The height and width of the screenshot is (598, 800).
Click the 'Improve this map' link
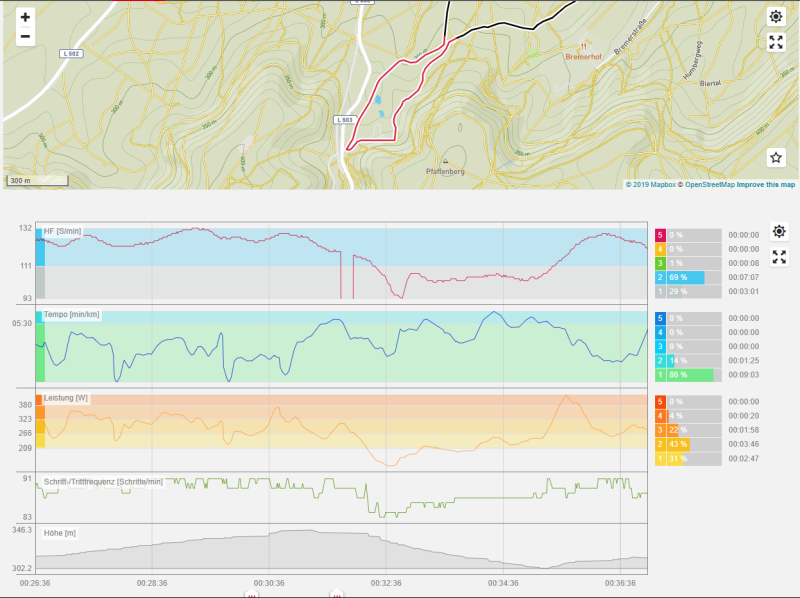(768, 184)
